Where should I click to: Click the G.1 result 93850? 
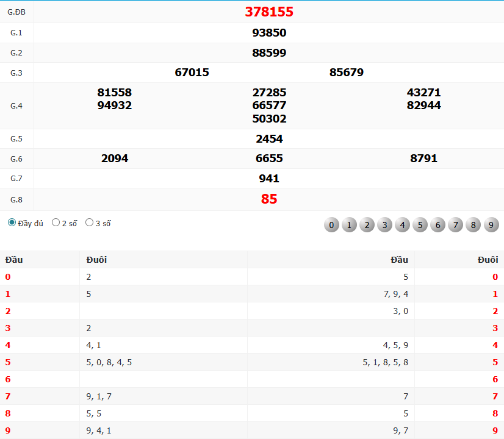[269, 33]
